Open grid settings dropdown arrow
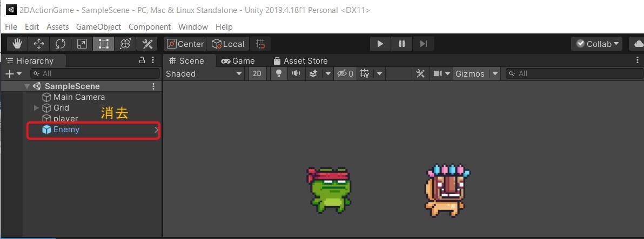This screenshot has height=239, width=644. (x=379, y=74)
